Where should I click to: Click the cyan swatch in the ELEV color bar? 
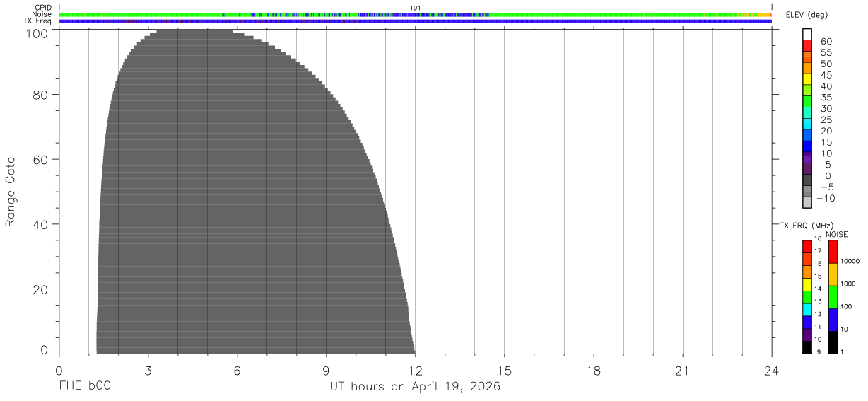click(807, 124)
